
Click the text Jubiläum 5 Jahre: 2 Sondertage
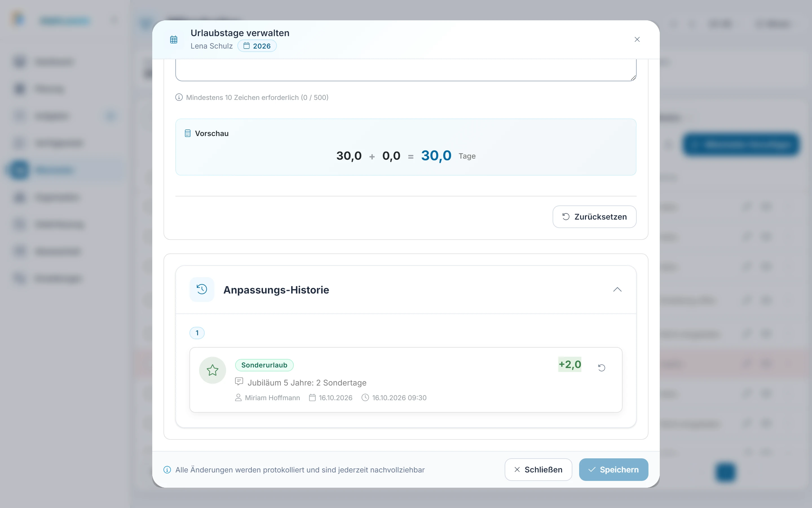tap(307, 383)
